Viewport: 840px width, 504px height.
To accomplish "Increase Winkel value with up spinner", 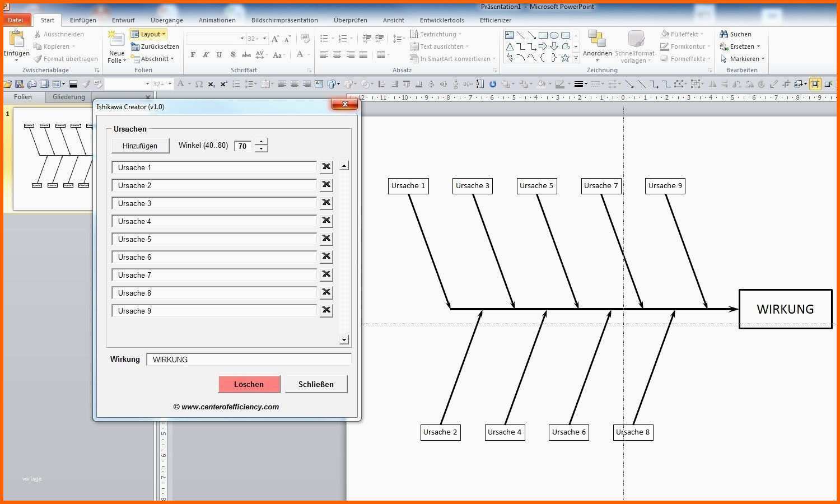I will pyautogui.click(x=261, y=142).
